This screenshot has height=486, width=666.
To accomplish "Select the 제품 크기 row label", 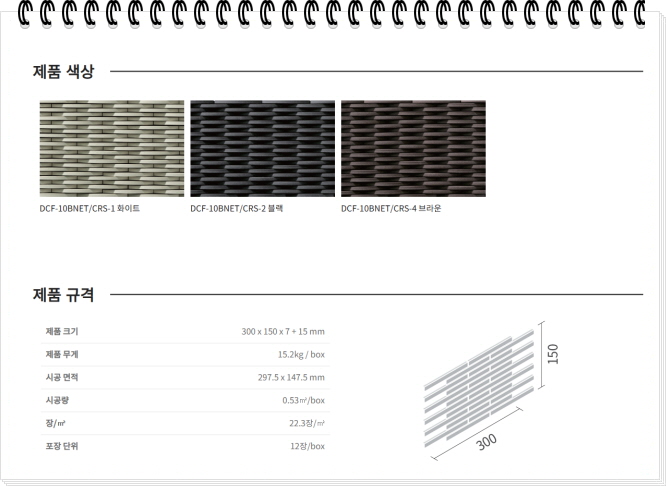I will (x=62, y=331).
